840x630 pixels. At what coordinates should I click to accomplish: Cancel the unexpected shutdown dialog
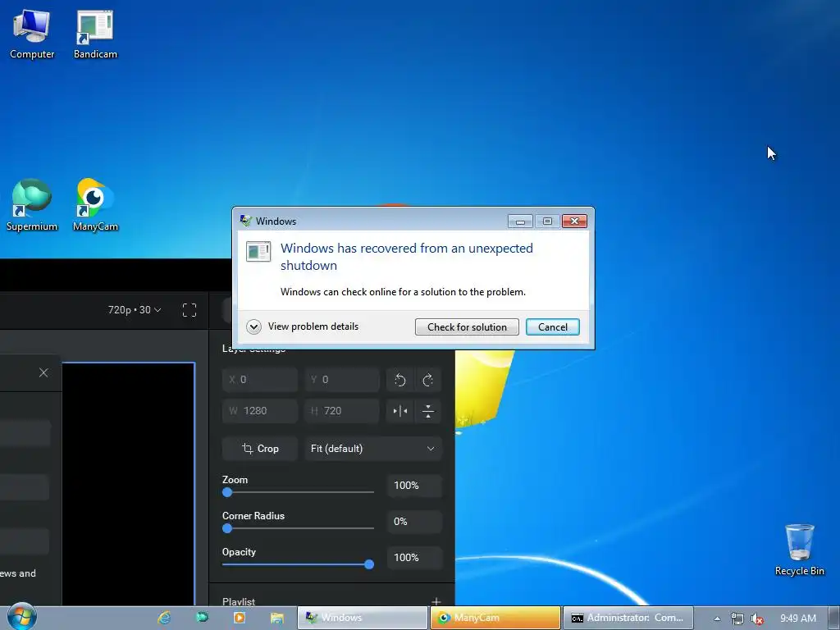tap(552, 326)
